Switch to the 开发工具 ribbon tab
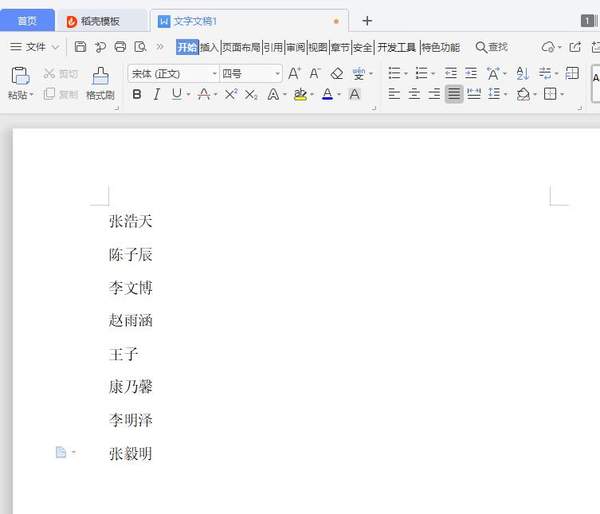 pyautogui.click(x=396, y=47)
